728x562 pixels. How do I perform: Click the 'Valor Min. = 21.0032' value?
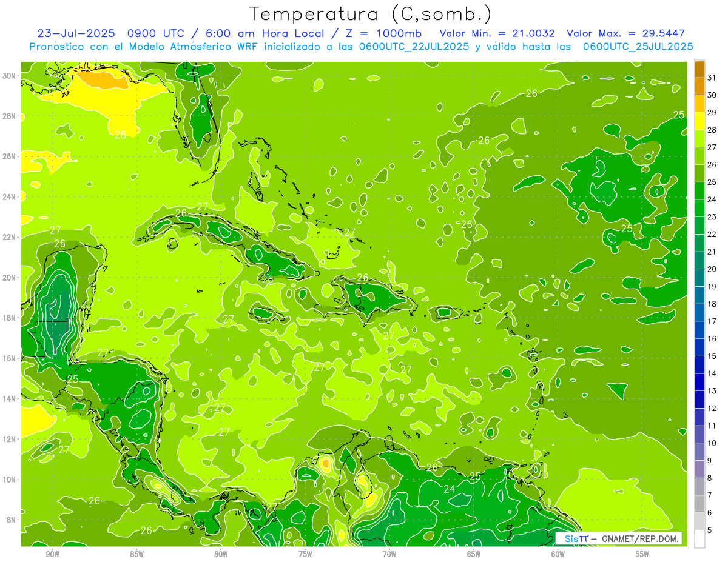click(497, 33)
